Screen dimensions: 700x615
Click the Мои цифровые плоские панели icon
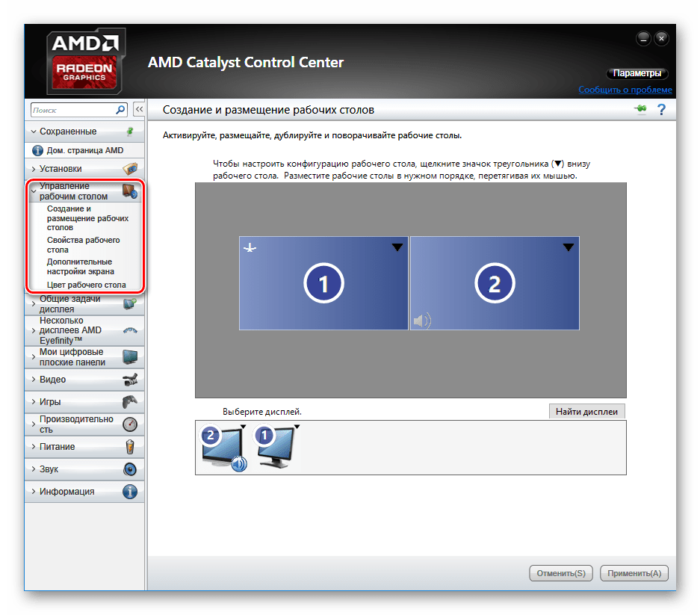pos(130,357)
